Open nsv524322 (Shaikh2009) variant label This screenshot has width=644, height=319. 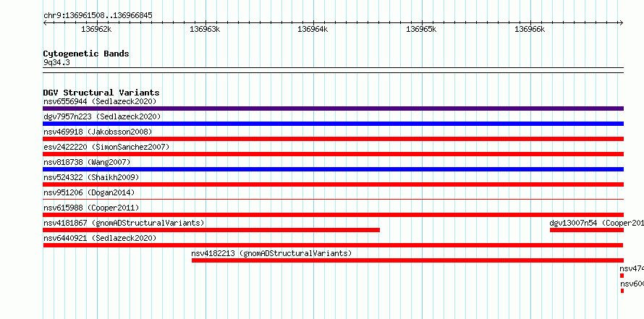pyautogui.click(x=91, y=177)
